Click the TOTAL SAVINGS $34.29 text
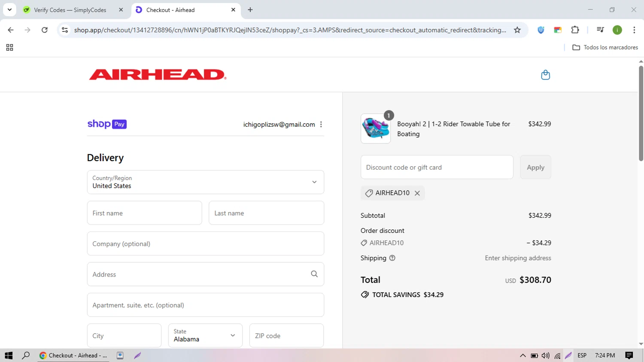Viewport: 644px width, 362px height. pos(408,295)
